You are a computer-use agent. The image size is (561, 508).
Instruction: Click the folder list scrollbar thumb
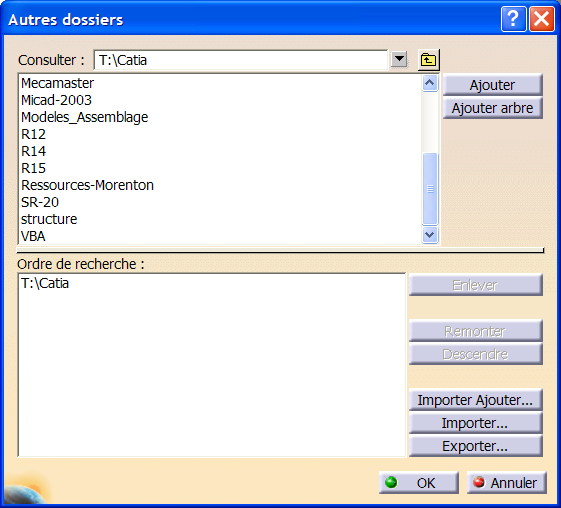tap(430, 189)
